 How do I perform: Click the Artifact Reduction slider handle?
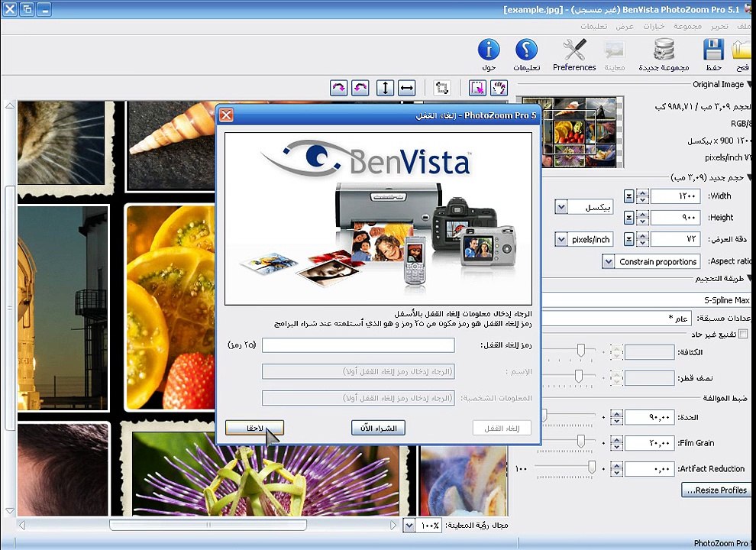tap(592, 467)
